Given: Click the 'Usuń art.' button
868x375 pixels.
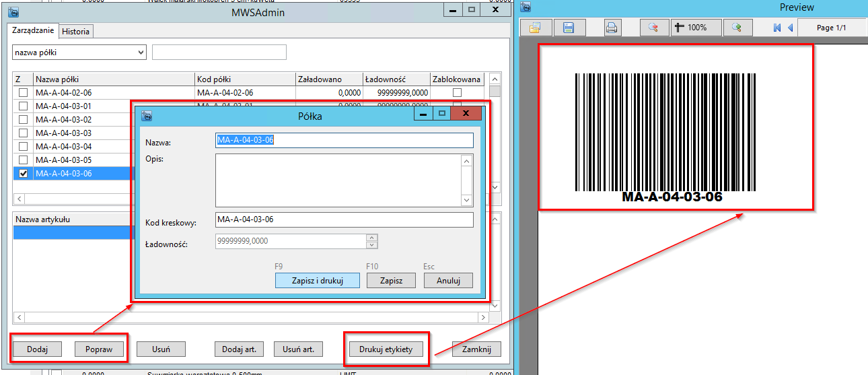Looking at the screenshot, I should tap(299, 349).
